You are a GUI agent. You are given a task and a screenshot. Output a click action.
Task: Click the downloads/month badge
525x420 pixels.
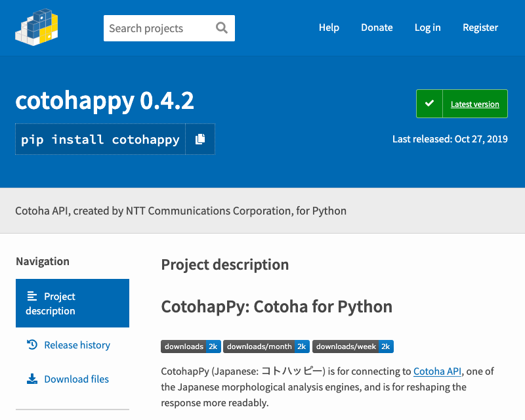click(266, 346)
